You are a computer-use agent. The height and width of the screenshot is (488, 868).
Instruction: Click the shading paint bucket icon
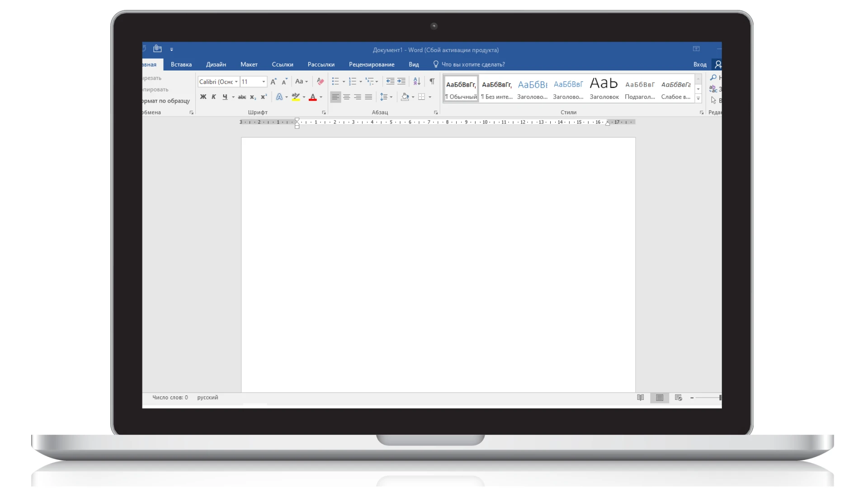pos(405,97)
